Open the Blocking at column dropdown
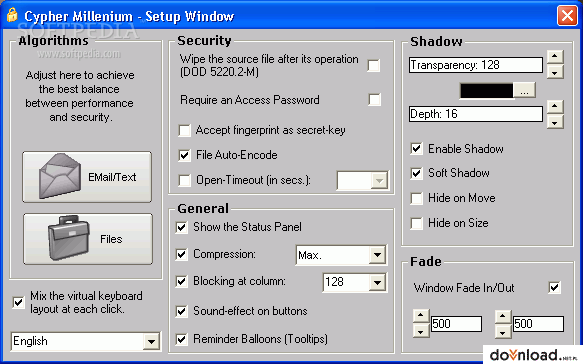This screenshot has width=583, height=364. 377,283
